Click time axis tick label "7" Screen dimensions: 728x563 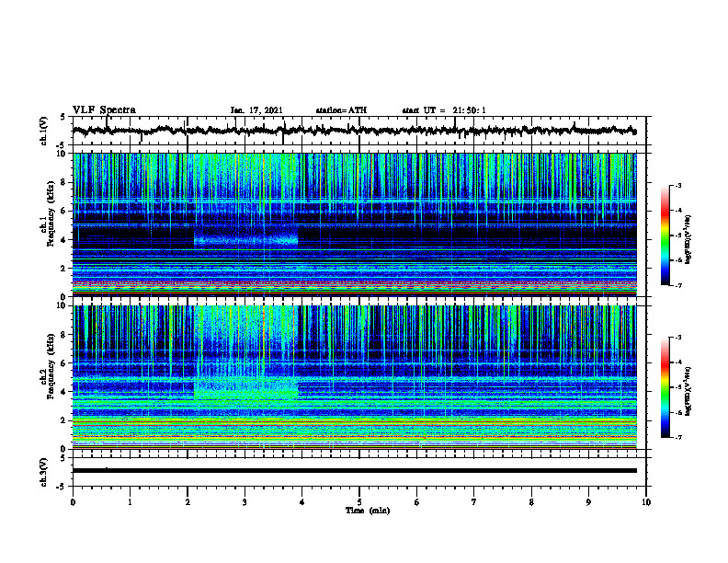(x=474, y=502)
